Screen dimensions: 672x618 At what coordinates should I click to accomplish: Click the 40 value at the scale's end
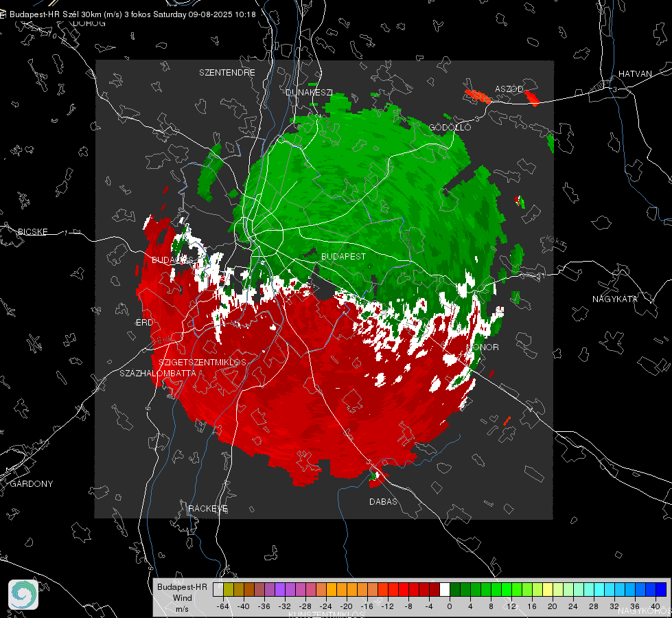pos(656,606)
